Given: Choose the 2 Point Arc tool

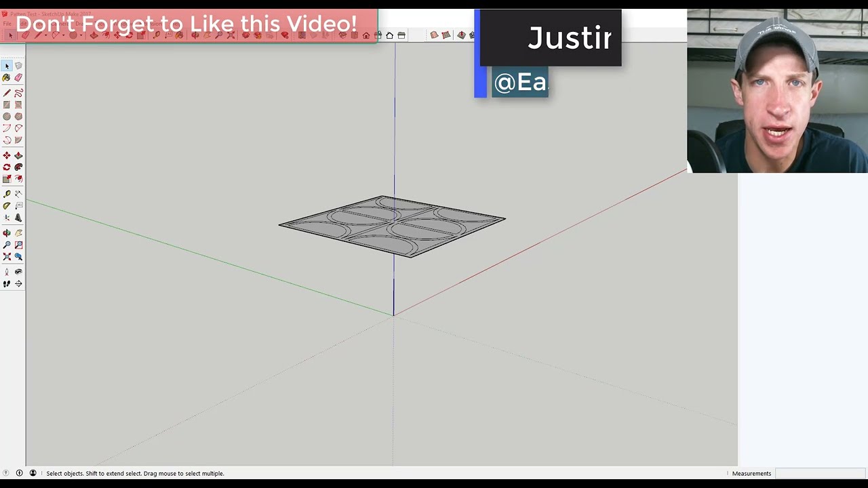Looking at the screenshot, I should 18,128.
